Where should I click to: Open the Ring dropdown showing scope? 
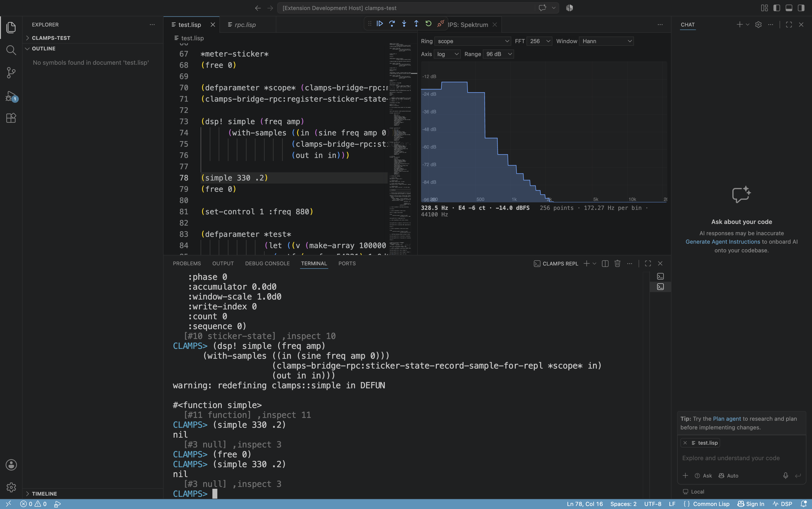473,41
